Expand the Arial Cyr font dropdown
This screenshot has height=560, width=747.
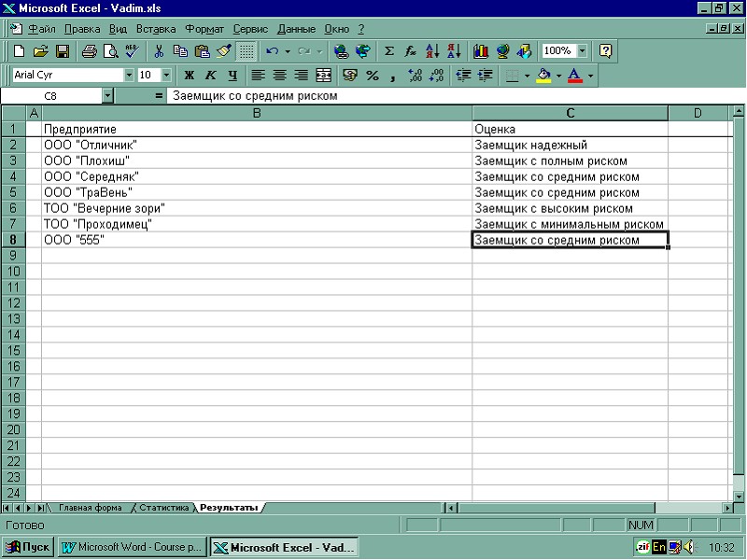pos(129,75)
